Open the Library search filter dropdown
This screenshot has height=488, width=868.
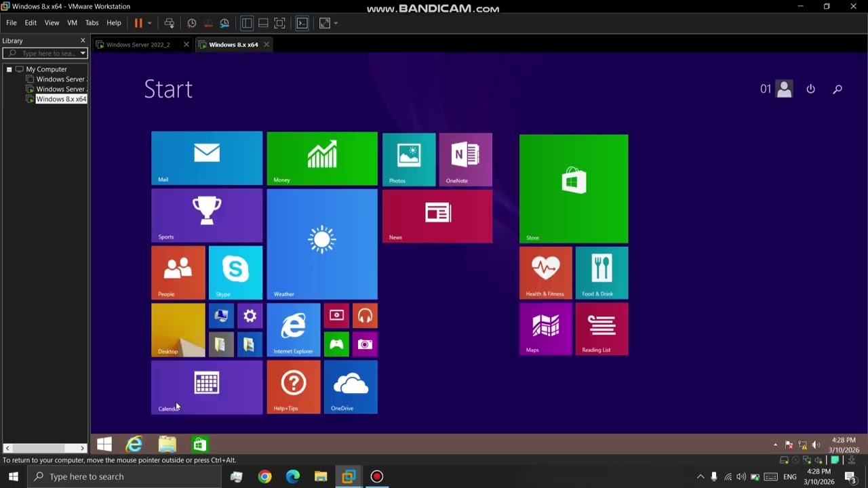point(83,53)
